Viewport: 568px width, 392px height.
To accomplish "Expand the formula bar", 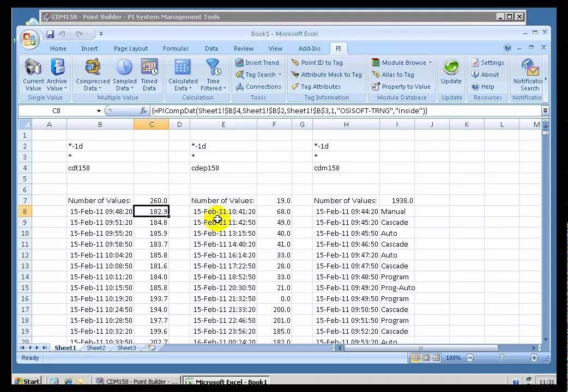I will (x=545, y=111).
